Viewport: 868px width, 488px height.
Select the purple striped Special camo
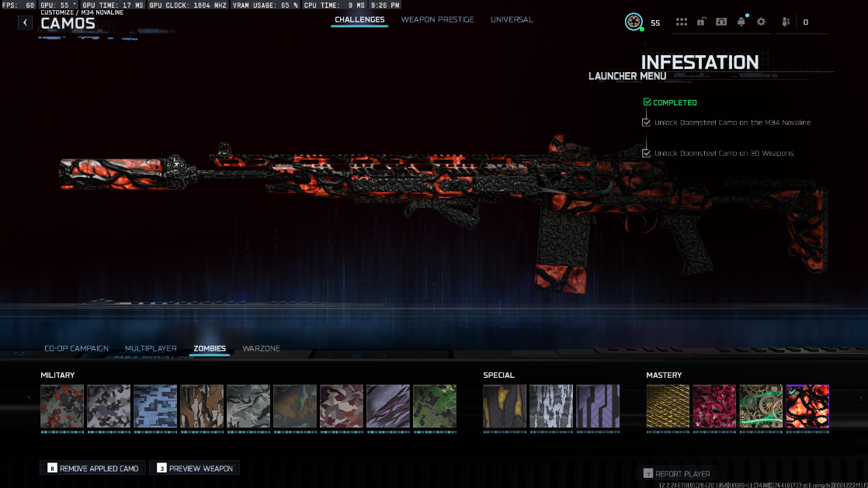click(x=597, y=407)
